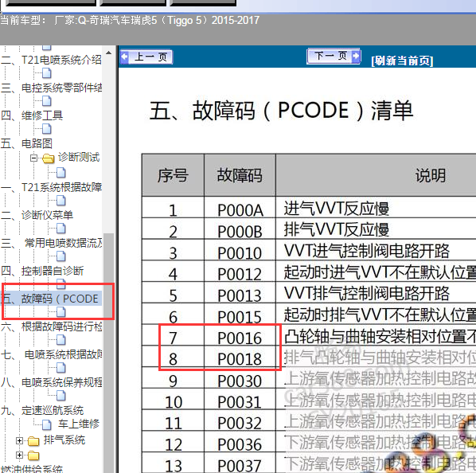Click the 诊断测试 open folder icon
The width and height of the screenshot is (476, 473).
pos(48,158)
